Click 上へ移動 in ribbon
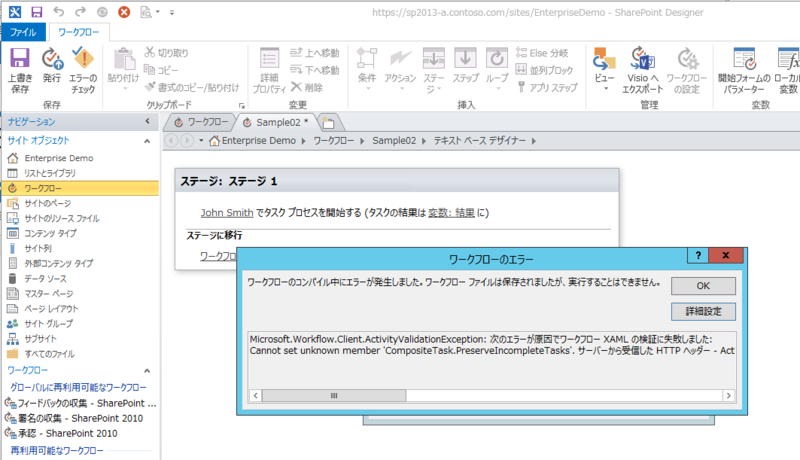Viewport: 800px width, 460px height. [x=314, y=53]
